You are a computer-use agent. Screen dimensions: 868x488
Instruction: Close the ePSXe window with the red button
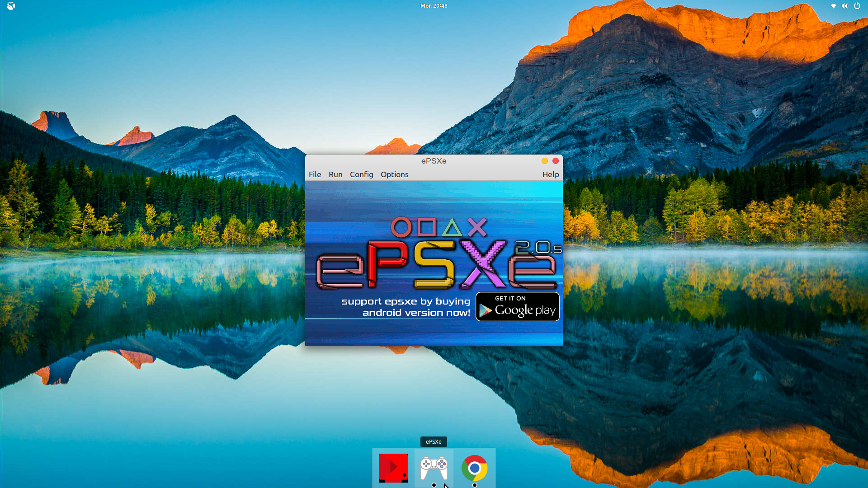[556, 161]
